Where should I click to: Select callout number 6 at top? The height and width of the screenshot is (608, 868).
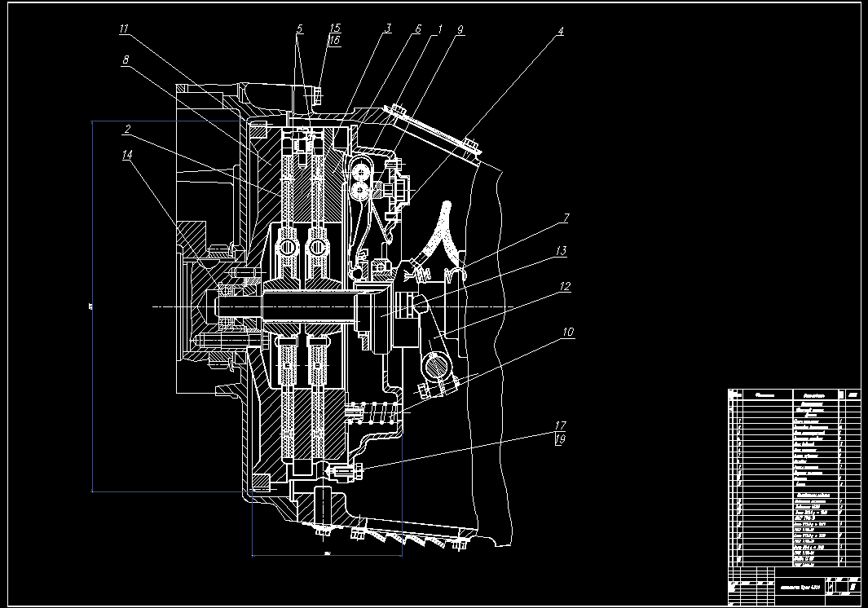pyautogui.click(x=418, y=29)
